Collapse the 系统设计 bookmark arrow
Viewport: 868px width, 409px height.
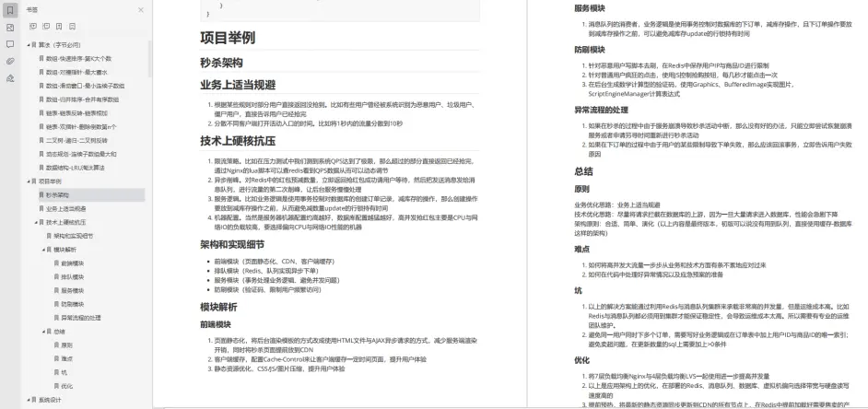tap(28, 400)
